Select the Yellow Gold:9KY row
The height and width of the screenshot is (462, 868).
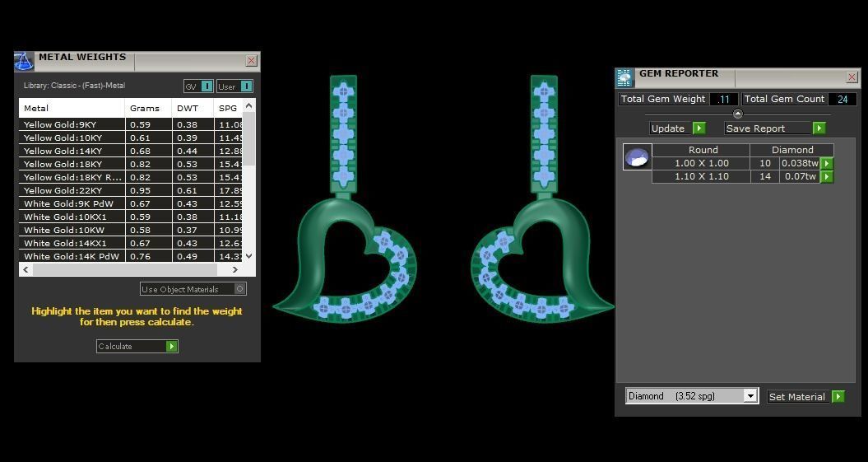coord(131,124)
